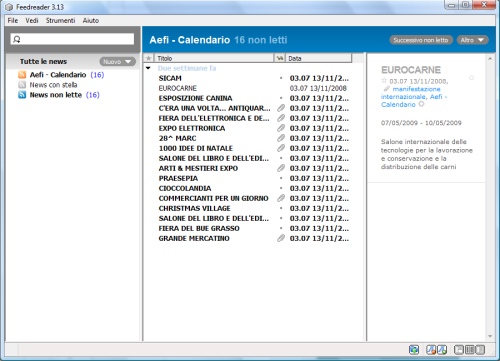Toggle the unread dot on CHRISTMAS VILLAGE row

281,208
